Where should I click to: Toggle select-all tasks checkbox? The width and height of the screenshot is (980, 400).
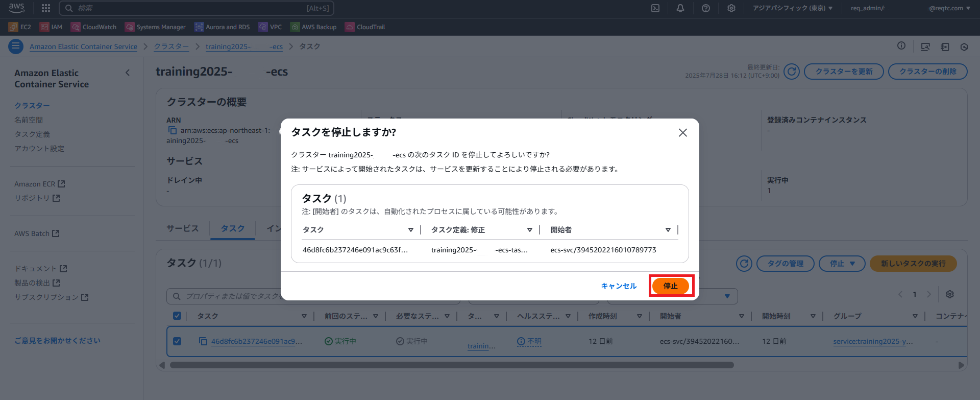click(177, 316)
